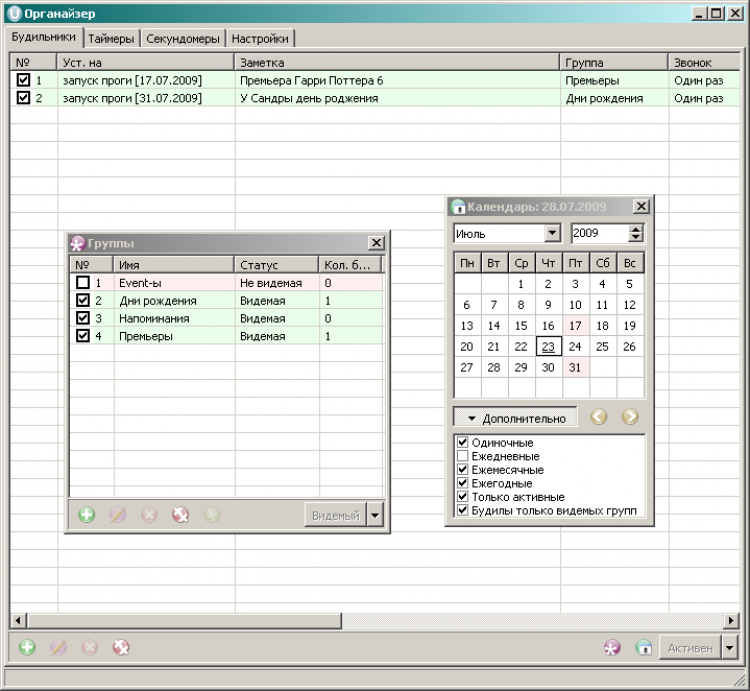
Task: Close the Календарь window
Action: 641,206
